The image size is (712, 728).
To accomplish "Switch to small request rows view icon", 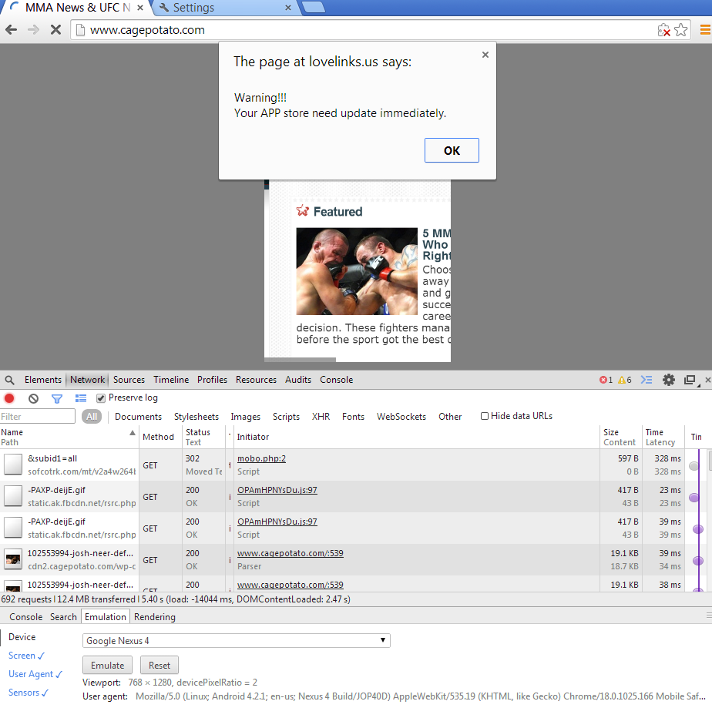I will 81,398.
